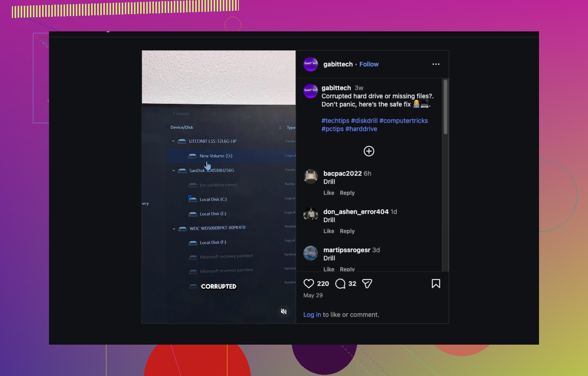
Task: Like the post with the heart icon
Action: [309, 283]
